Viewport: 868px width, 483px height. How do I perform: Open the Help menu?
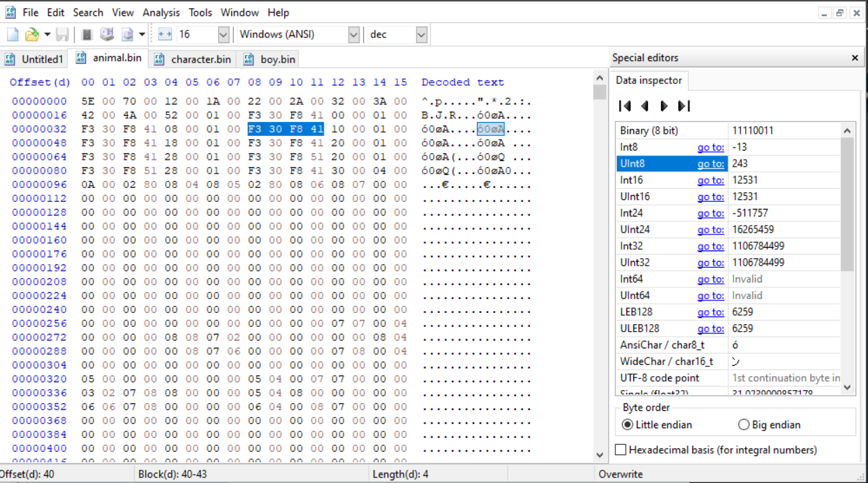[x=278, y=12]
